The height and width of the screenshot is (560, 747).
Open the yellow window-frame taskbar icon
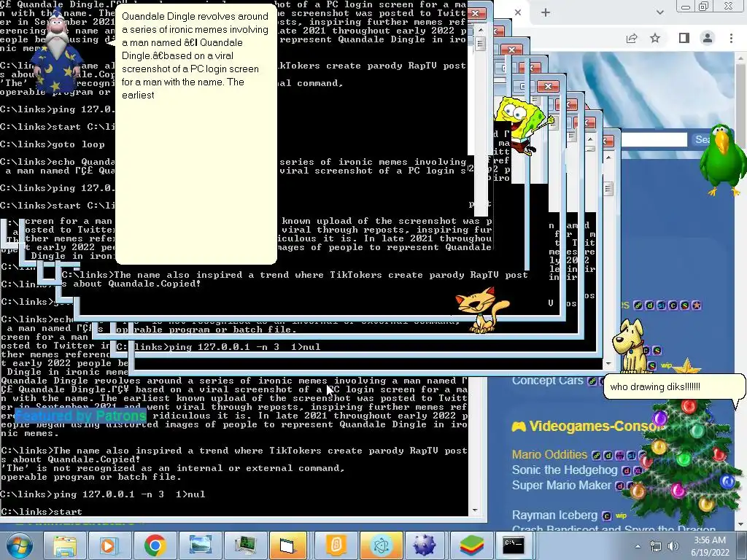[287, 545]
